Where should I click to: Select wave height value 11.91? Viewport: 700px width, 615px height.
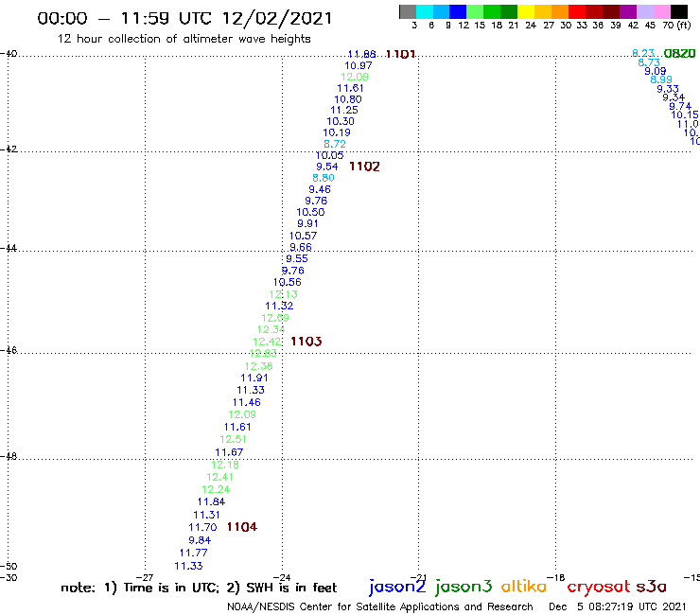254,378
